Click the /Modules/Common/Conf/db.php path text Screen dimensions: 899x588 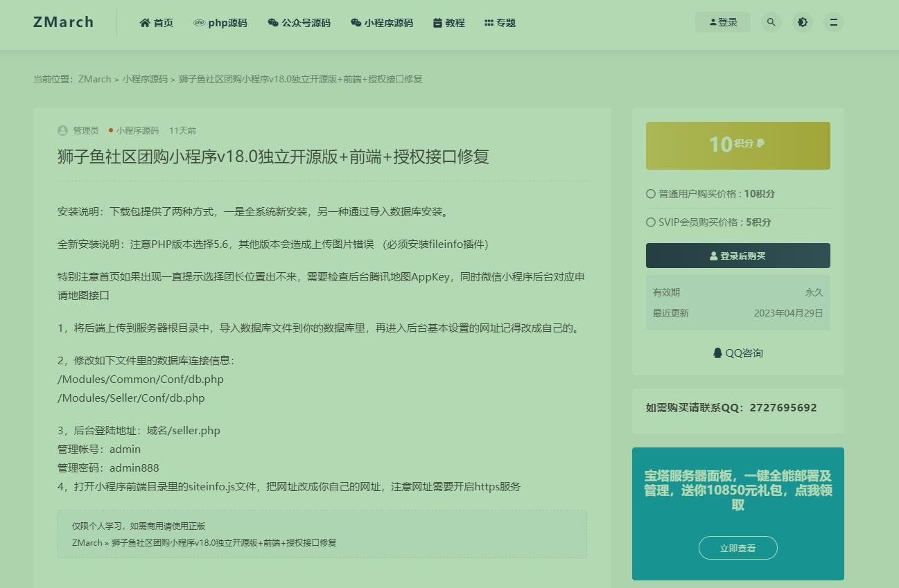click(141, 380)
